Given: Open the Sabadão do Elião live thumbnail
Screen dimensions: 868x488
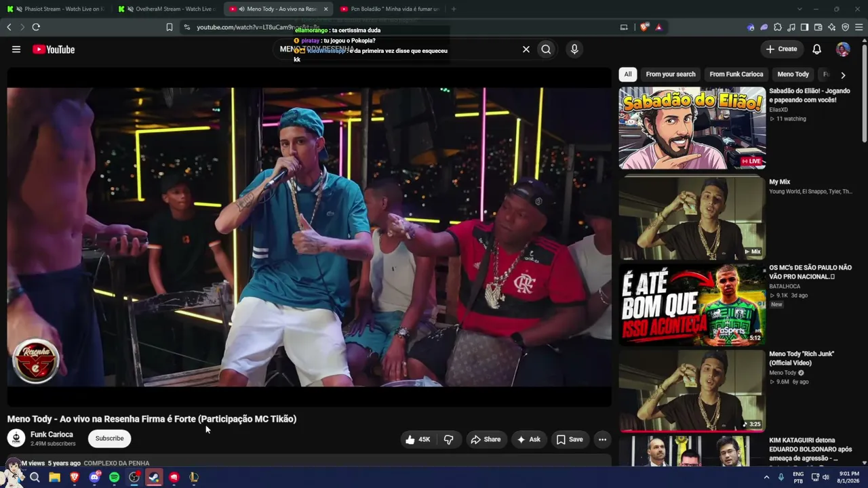Looking at the screenshot, I should click(x=692, y=127).
